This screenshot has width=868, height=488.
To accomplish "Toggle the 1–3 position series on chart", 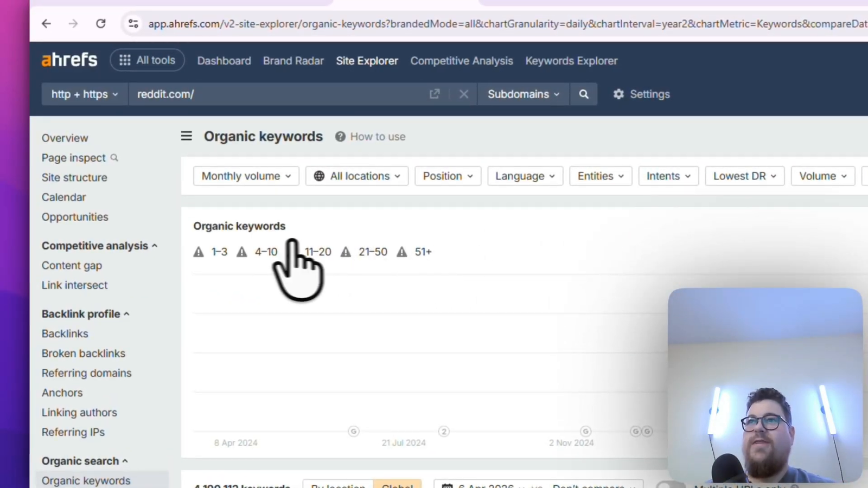I will (x=219, y=252).
